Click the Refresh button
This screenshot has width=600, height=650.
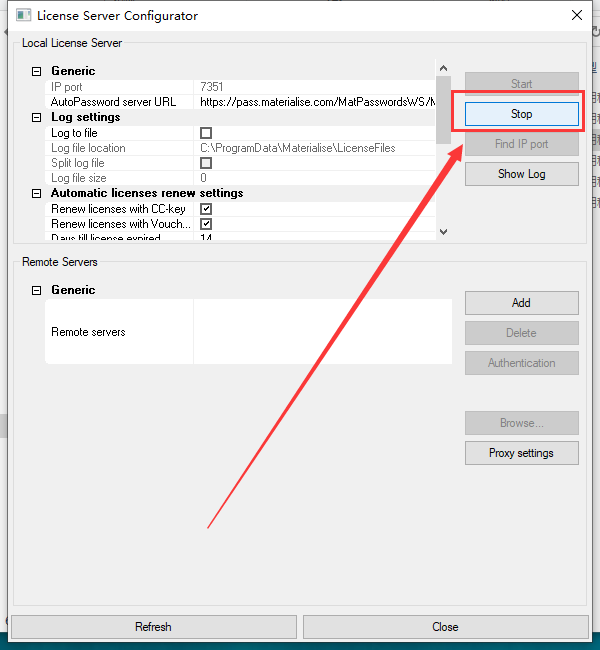click(x=153, y=627)
